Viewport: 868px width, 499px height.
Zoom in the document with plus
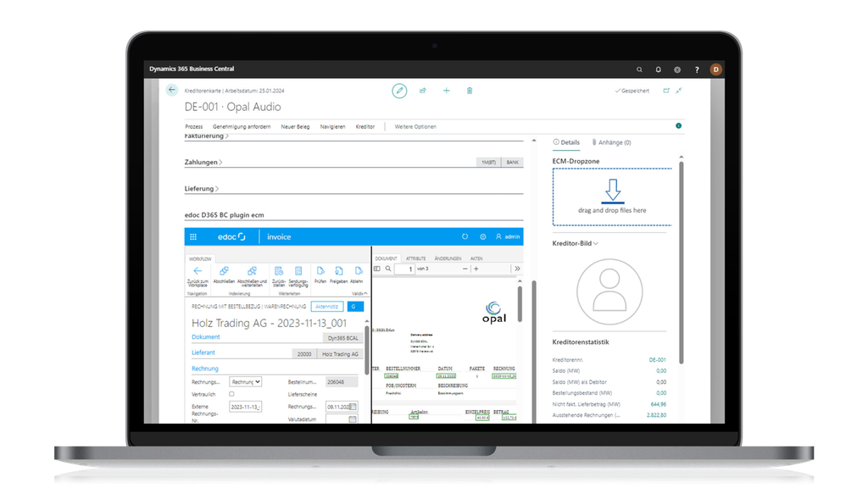(476, 269)
